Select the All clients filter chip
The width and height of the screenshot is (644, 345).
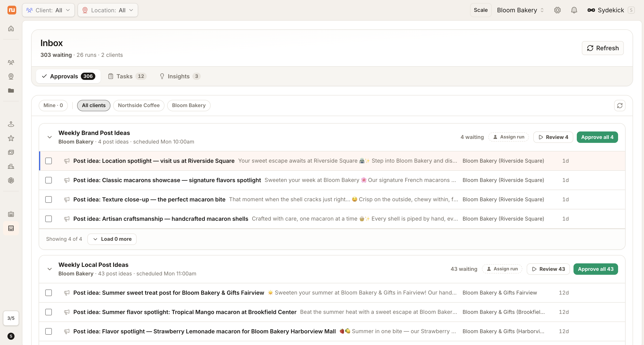coord(94,105)
